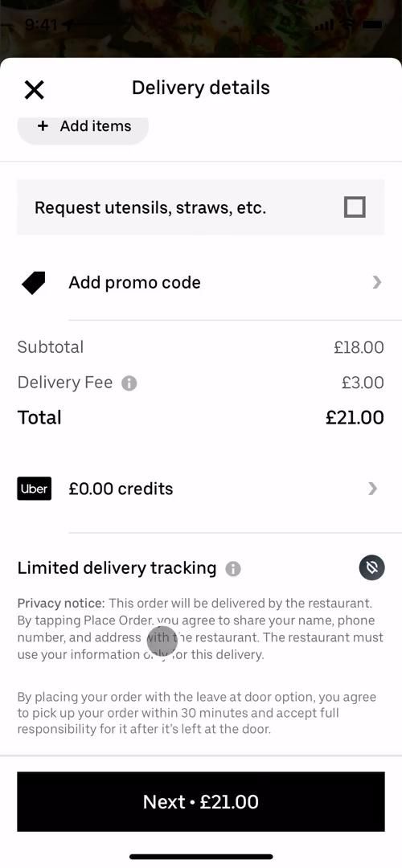Tap the Limited delivery tracking heading

tap(117, 568)
